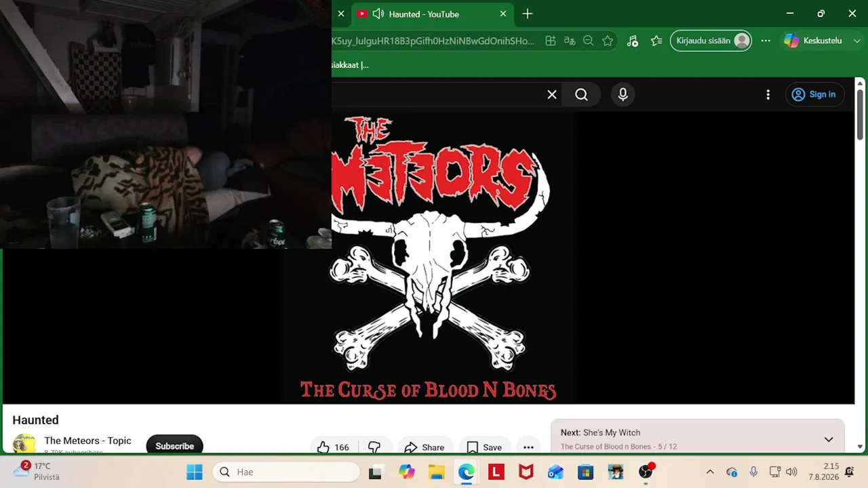Subscribe to The Meteors - Topic
The image size is (868, 488).
(x=174, y=445)
